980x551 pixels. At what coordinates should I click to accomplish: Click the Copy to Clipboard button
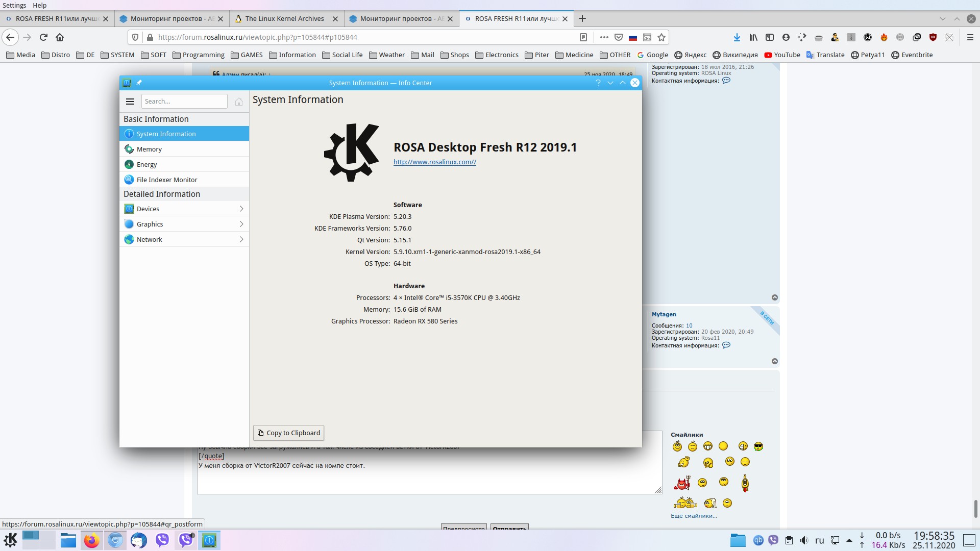[x=288, y=433]
